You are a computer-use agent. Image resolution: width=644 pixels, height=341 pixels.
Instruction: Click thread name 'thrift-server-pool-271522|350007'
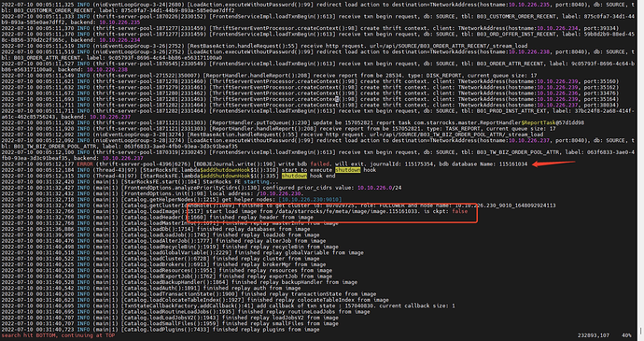click(146, 76)
